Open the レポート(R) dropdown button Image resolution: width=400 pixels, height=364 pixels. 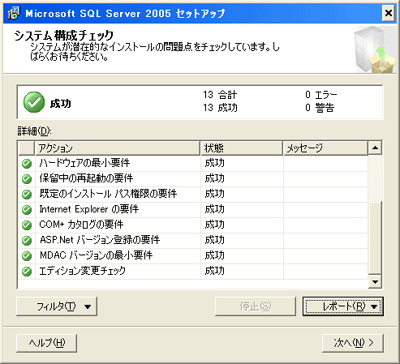pyautogui.click(x=343, y=306)
